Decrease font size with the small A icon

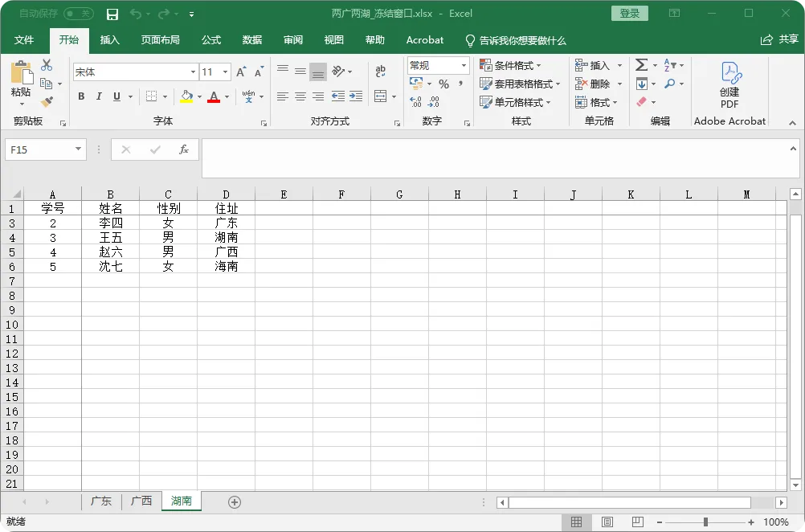tap(259, 72)
